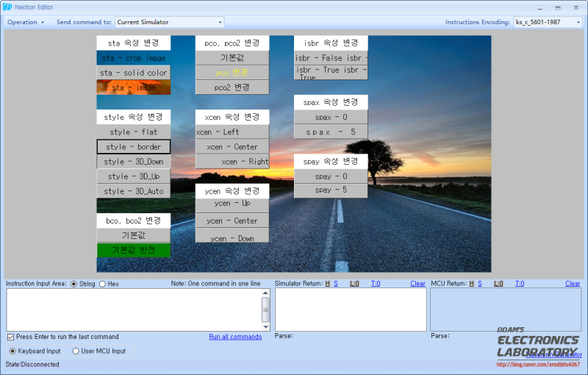Click the 'sta 속성 변경' header label

[x=134, y=43]
